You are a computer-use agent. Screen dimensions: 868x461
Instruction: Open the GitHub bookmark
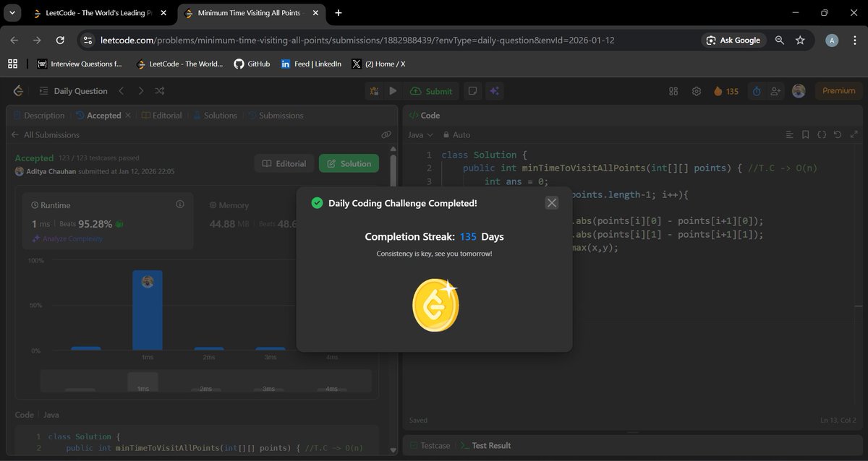252,64
